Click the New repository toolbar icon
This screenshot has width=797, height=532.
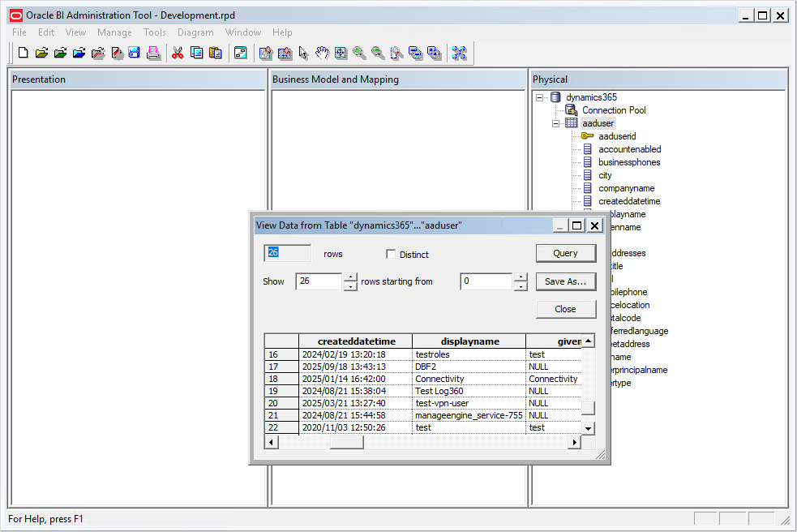[23, 54]
